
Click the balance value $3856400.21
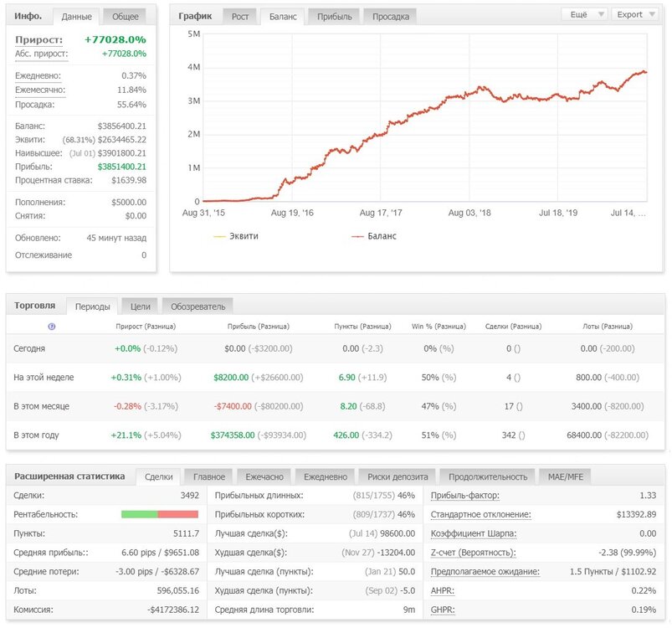[x=121, y=126]
